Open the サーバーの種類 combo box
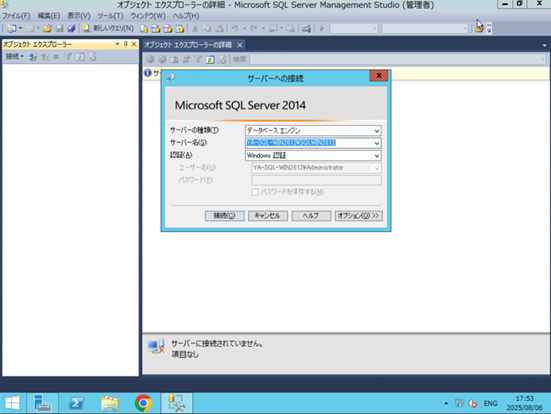The image size is (551, 414). [x=313, y=131]
